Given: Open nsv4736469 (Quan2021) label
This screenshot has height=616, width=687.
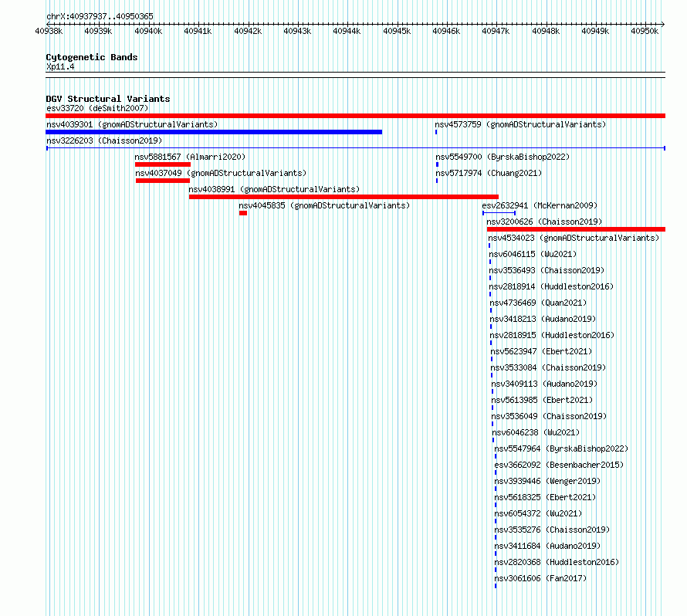Looking at the screenshot, I should [x=538, y=303].
